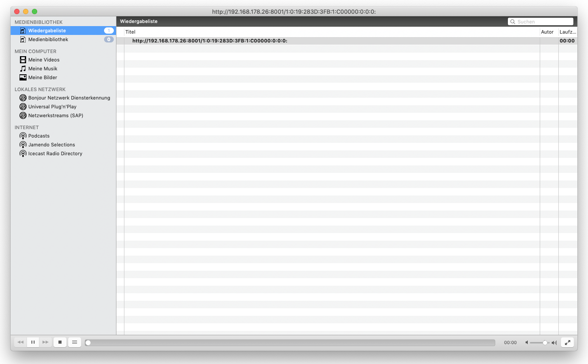588x364 pixels.
Task: Sort playlist by Titel column header
Action: (130, 32)
